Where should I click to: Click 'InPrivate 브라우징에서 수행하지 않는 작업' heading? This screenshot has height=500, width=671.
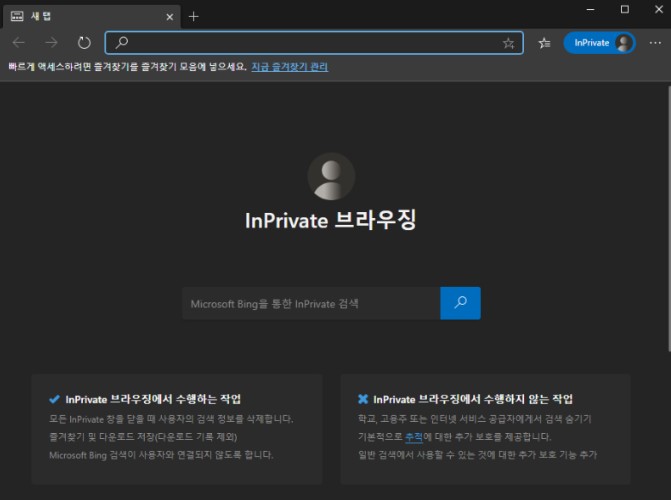coord(473,399)
